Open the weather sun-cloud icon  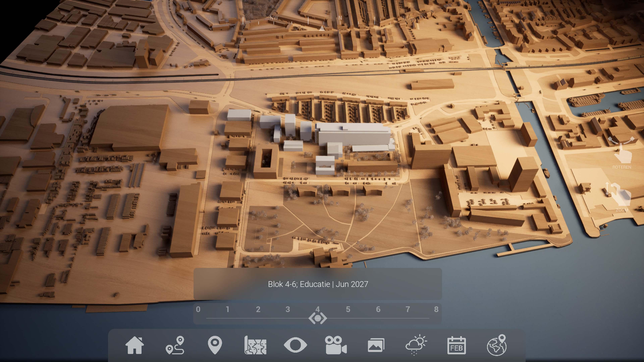pos(416,345)
